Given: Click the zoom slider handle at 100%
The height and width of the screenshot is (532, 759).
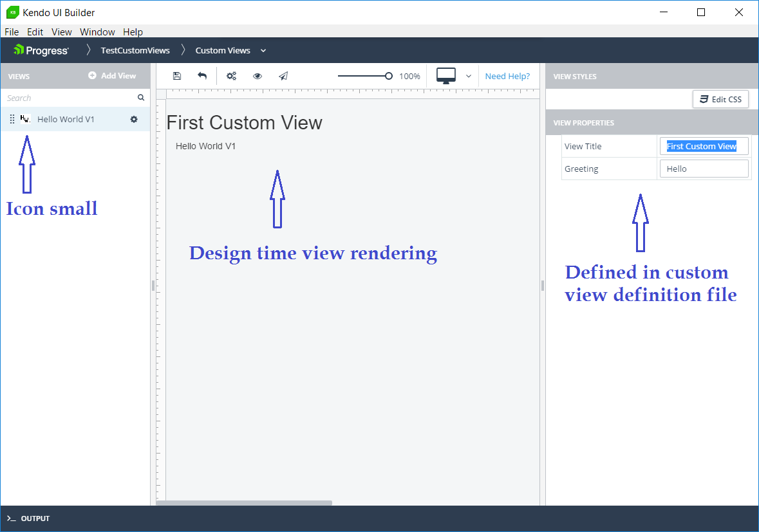Looking at the screenshot, I should click(x=389, y=76).
